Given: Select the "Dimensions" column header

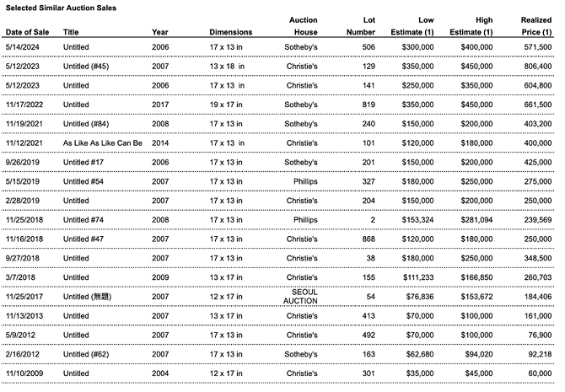Looking at the screenshot, I should [230, 32].
